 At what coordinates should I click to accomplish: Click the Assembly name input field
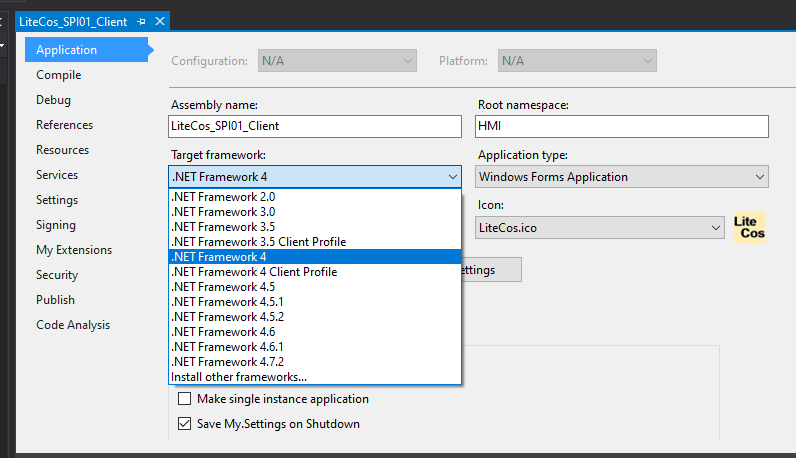point(315,126)
